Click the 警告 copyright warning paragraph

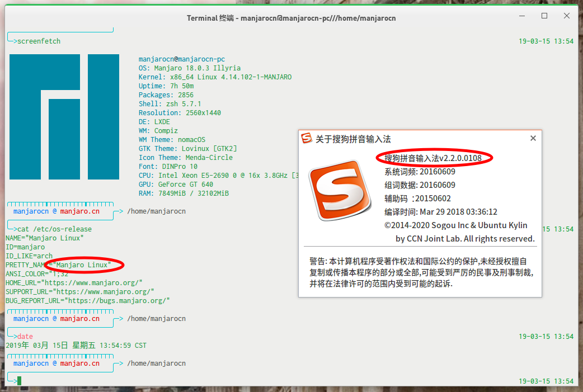tap(422, 272)
